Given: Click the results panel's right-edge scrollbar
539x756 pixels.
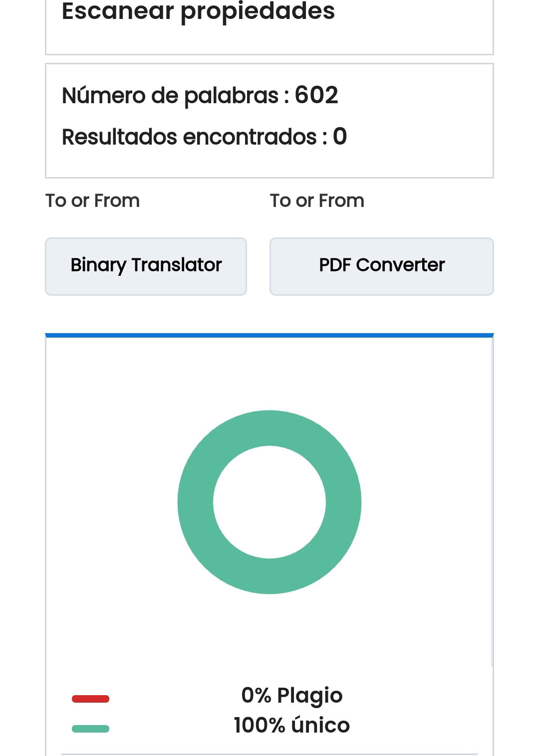Looking at the screenshot, I should (492, 502).
